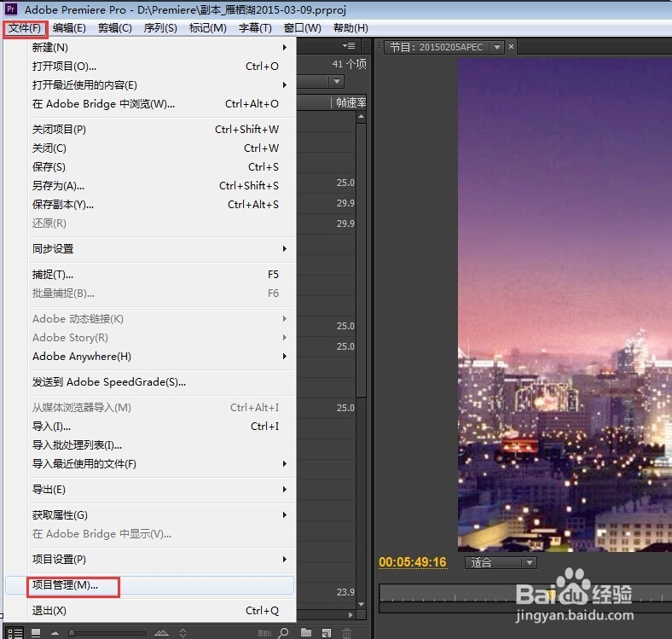Open the 文件(F) menu
The height and width of the screenshot is (639, 672).
(25, 28)
